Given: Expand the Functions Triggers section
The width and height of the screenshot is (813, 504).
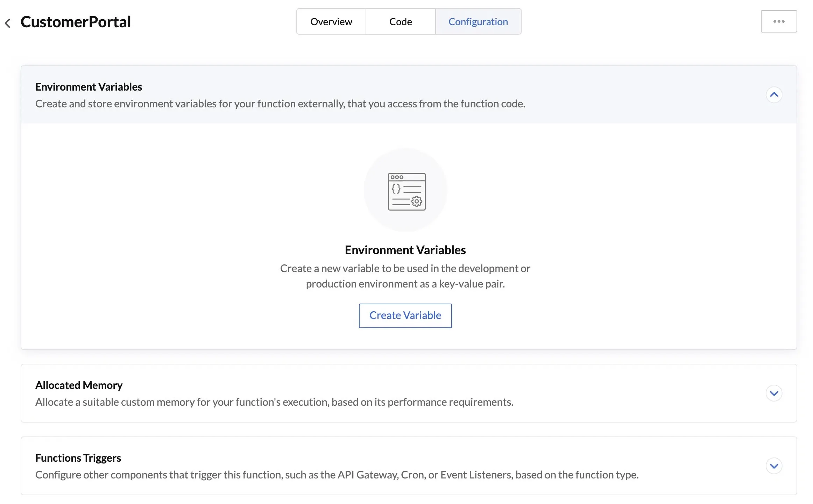Looking at the screenshot, I should pyautogui.click(x=774, y=466).
